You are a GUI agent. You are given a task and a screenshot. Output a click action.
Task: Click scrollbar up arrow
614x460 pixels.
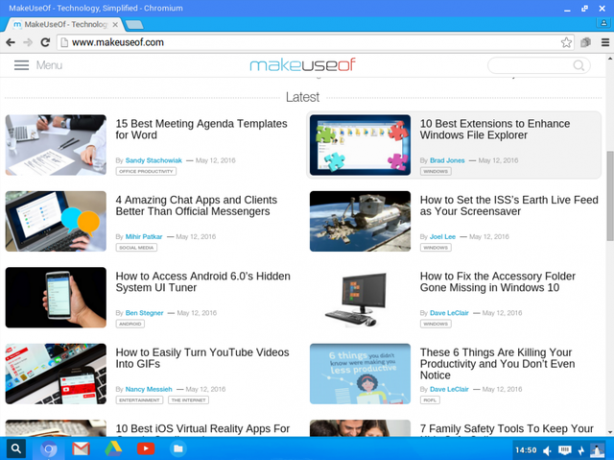click(x=610, y=59)
